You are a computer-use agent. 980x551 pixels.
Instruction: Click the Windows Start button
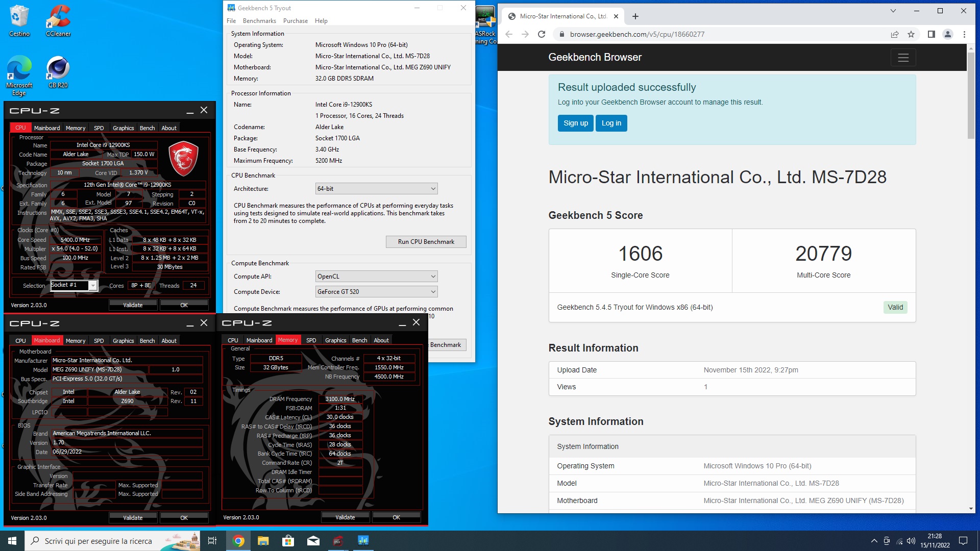pyautogui.click(x=12, y=541)
